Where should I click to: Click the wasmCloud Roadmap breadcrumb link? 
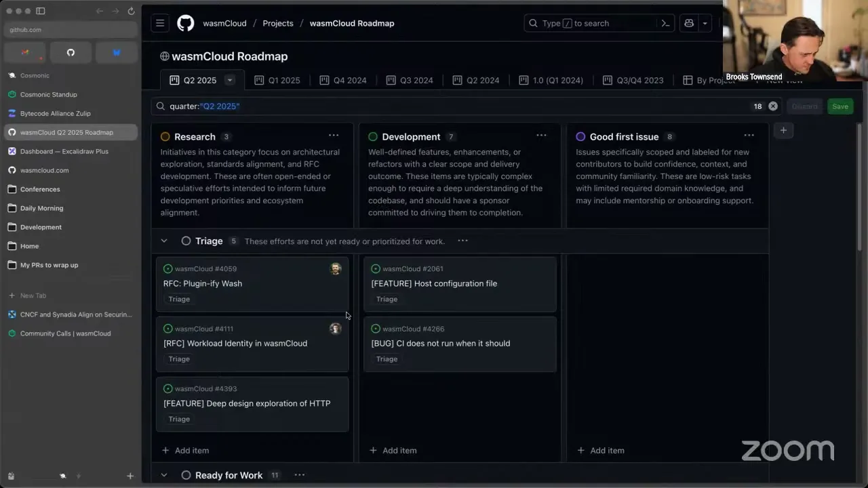click(352, 23)
